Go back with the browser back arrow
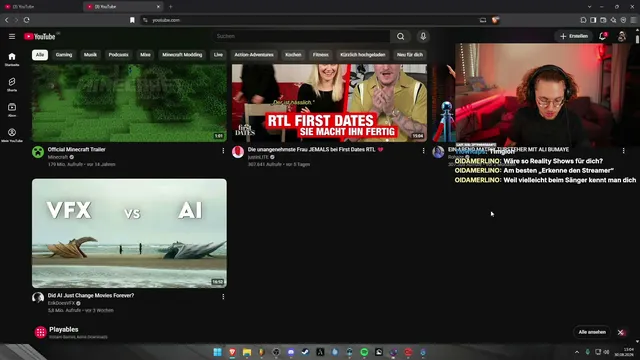 [7, 20]
